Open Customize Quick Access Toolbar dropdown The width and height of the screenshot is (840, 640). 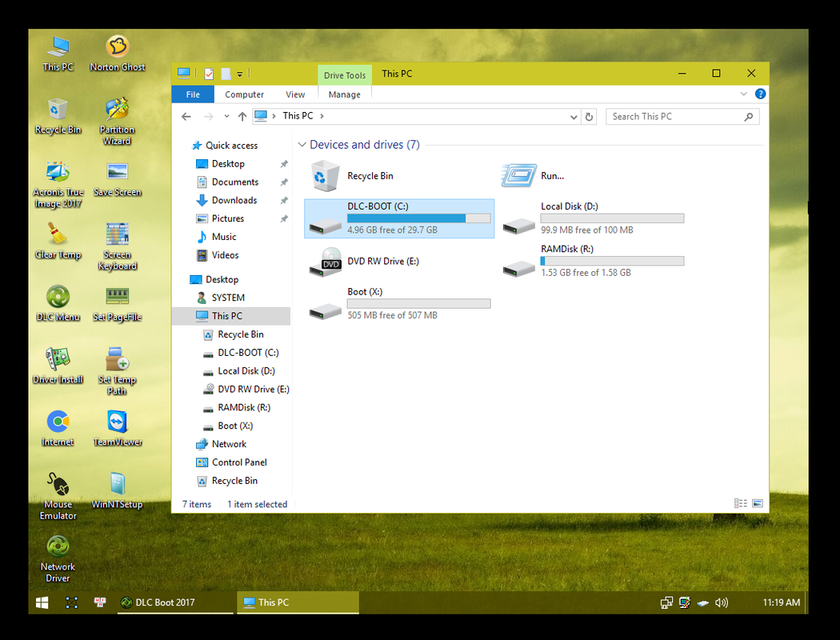(x=240, y=74)
